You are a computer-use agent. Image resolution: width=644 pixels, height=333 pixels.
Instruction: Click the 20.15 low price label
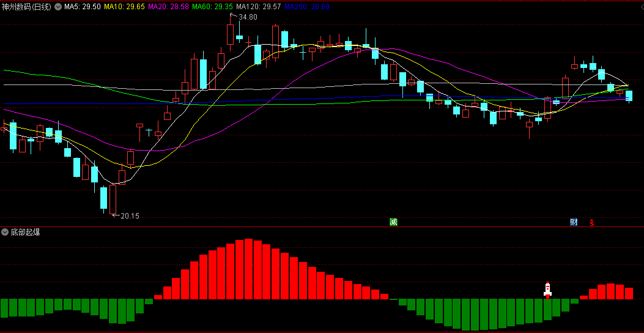(x=130, y=216)
